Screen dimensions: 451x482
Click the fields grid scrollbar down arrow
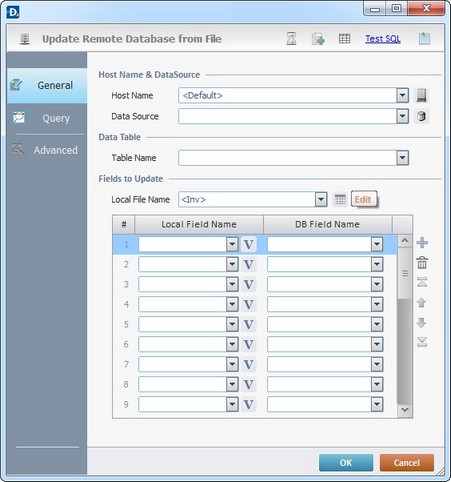point(405,410)
